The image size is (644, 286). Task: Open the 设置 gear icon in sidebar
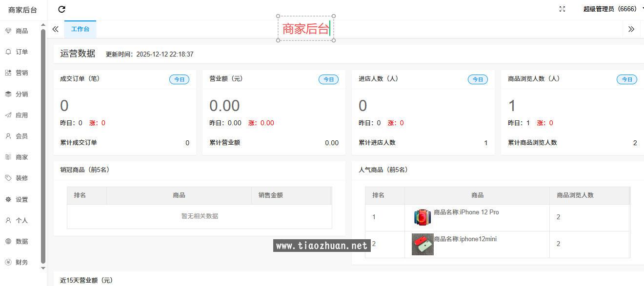point(8,199)
